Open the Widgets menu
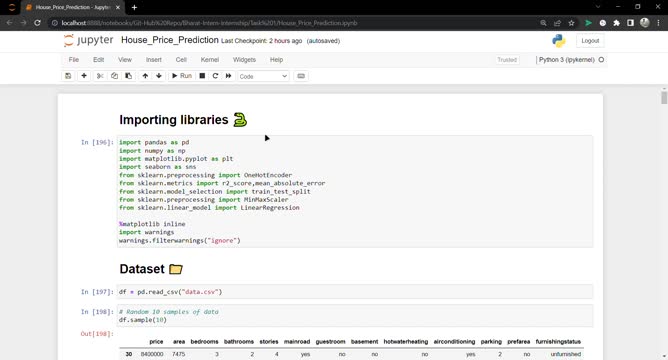 pyautogui.click(x=244, y=60)
